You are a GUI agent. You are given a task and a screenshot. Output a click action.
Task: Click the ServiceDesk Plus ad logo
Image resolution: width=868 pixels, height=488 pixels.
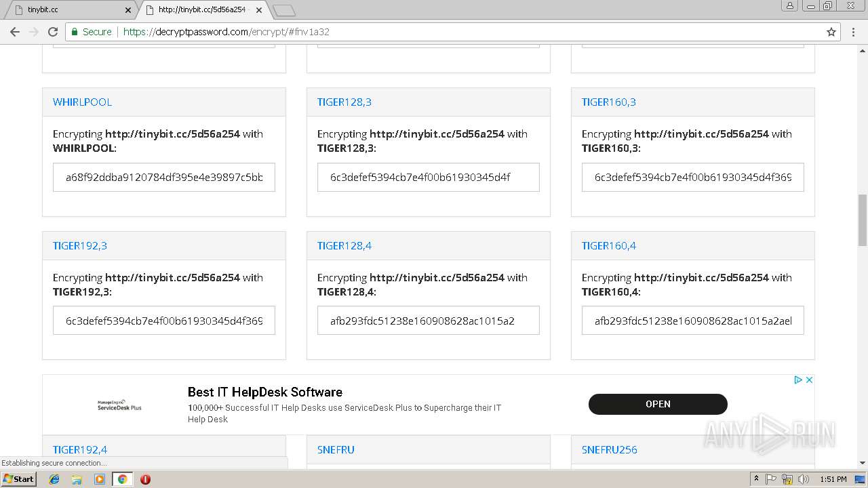(119, 405)
